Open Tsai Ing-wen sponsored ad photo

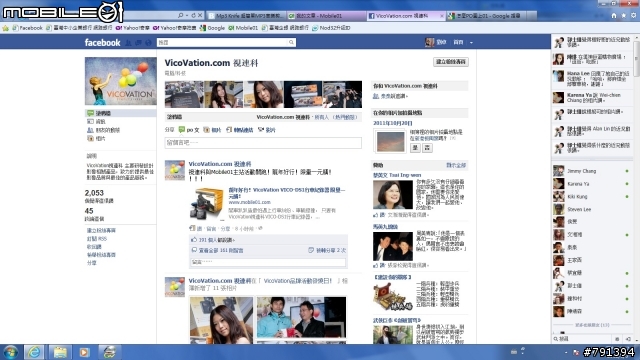coord(393,195)
